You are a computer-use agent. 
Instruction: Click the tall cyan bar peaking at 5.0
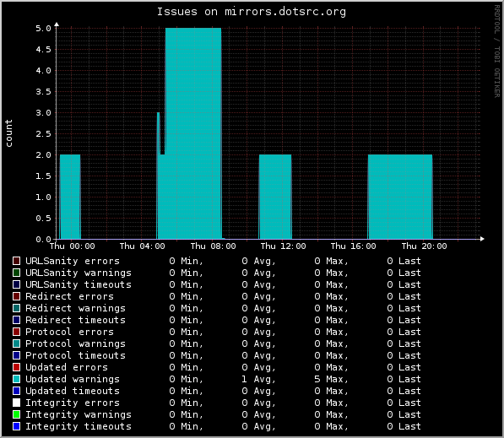[x=193, y=133]
